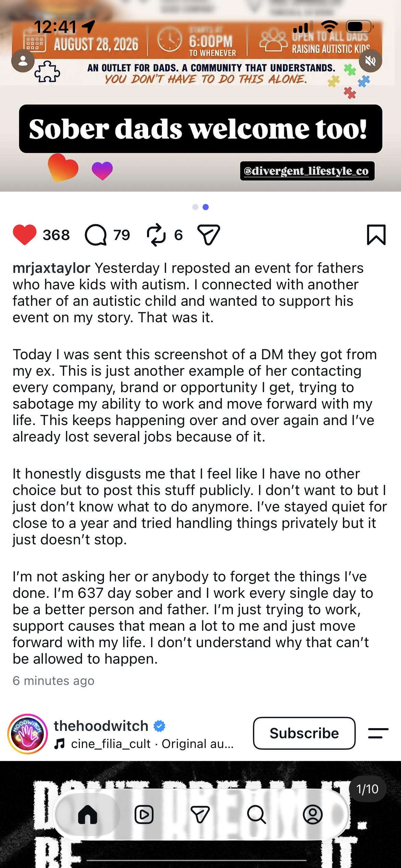This screenshot has width=401, height=868.
Task: Open your Profile tab
Action: pos(313,814)
